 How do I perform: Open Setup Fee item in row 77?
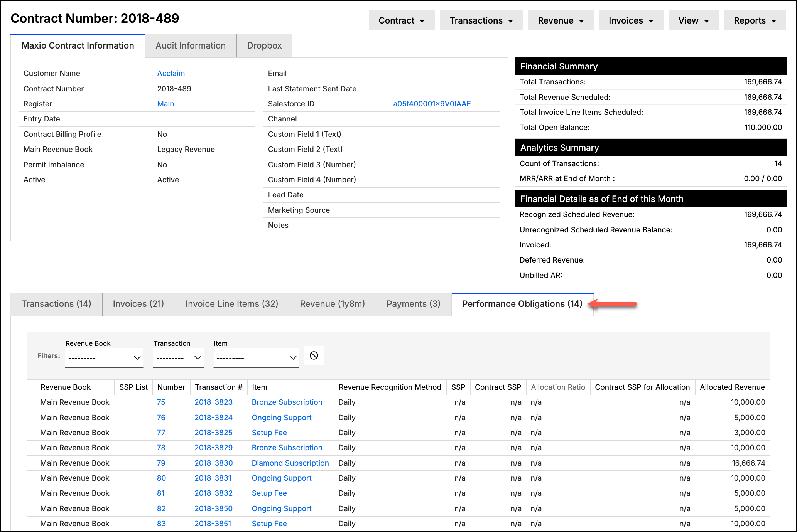(x=269, y=433)
